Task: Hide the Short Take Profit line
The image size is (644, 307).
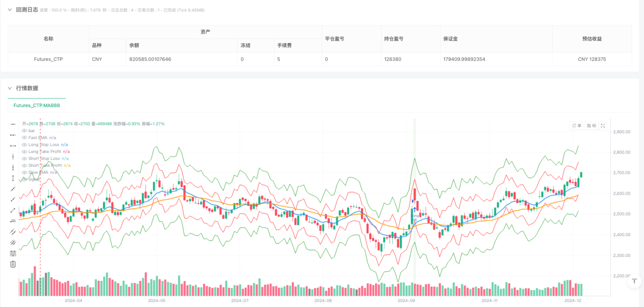Action: (25, 165)
